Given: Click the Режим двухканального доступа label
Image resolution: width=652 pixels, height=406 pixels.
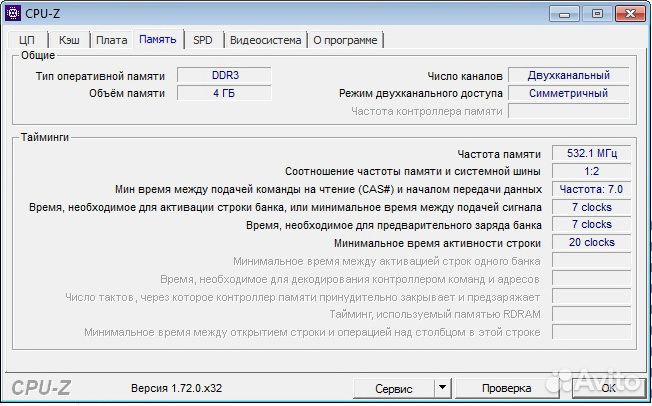Looking at the screenshot, I should point(421,93).
